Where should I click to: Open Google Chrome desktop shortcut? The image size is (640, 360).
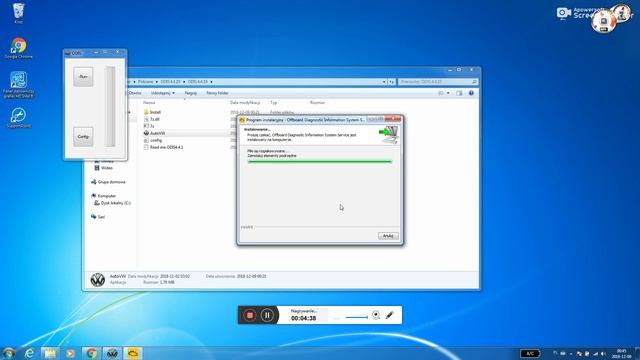18,48
